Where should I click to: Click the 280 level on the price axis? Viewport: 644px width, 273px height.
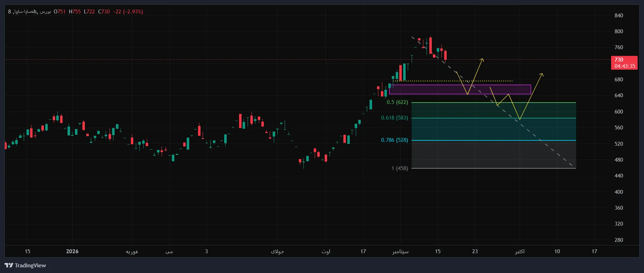619,240
